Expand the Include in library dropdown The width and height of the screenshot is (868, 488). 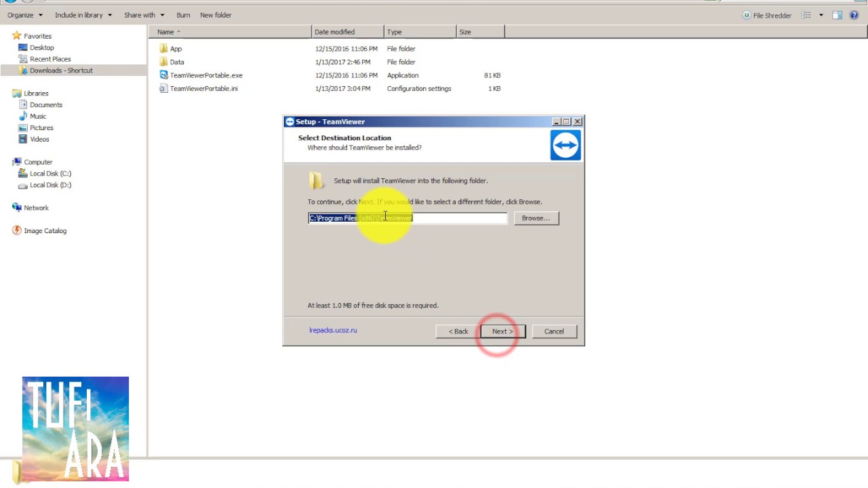click(x=83, y=15)
